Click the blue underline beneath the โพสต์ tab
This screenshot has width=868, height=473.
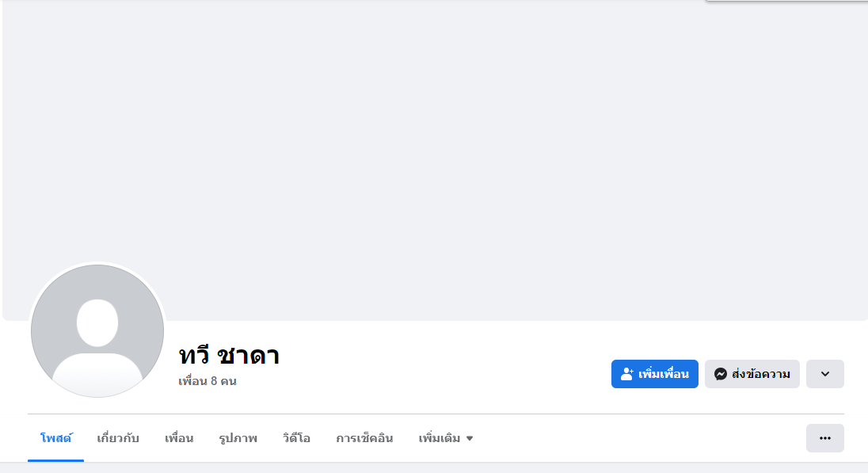tap(55, 460)
